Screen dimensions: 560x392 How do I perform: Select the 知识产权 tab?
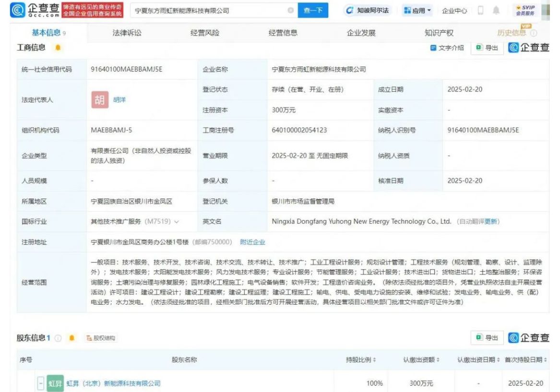(x=439, y=33)
